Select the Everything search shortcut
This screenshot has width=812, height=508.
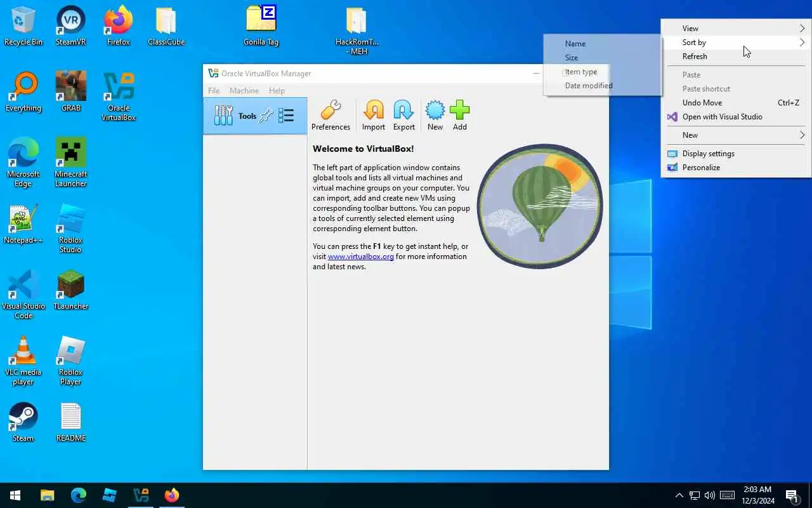tap(23, 93)
